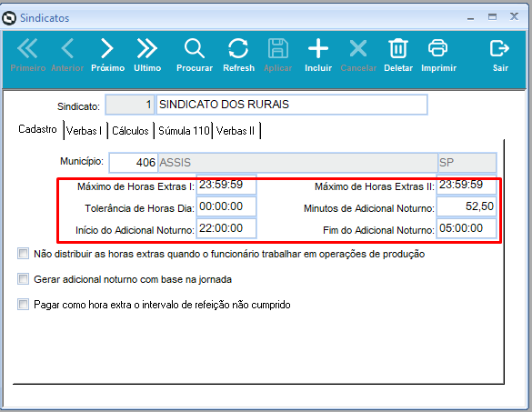Image resolution: width=532 pixels, height=412 pixels.
Task: Click the Município code field 406
Action: pos(133,163)
